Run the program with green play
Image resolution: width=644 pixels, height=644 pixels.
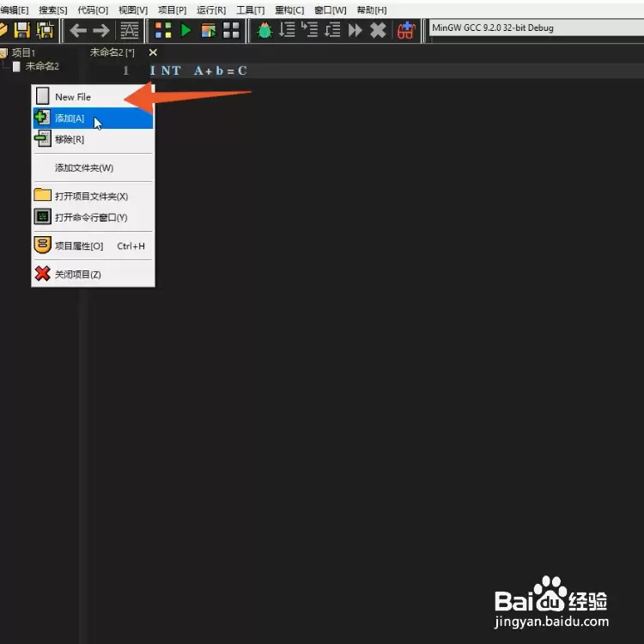pos(186,30)
